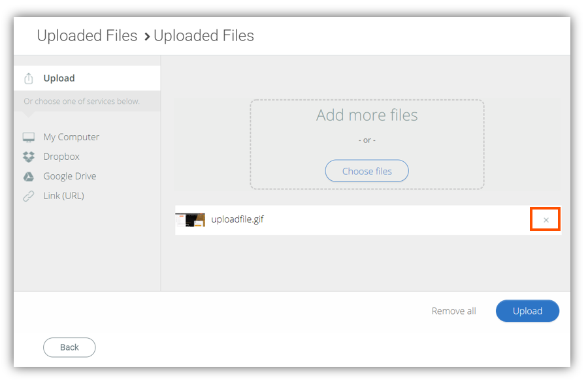Click the upload arrow icon beside Upload
The image size is (588, 389).
coord(29,78)
